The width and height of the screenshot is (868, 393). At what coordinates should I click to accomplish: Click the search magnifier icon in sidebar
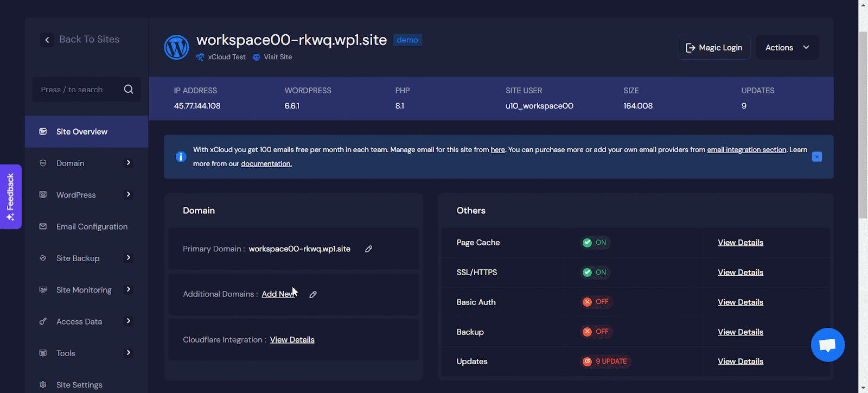point(129,90)
